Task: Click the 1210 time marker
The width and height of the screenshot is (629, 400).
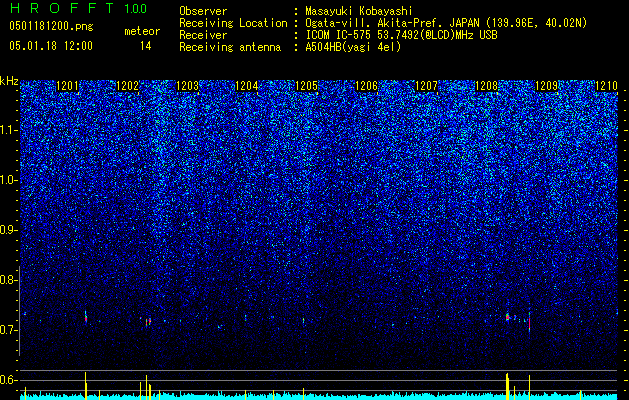Action: (606, 86)
